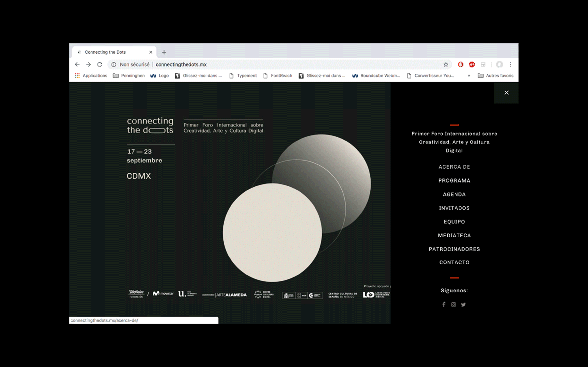Open the Twitter social link
The width and height of the screenshot is (588, 367).
[463, 304]
